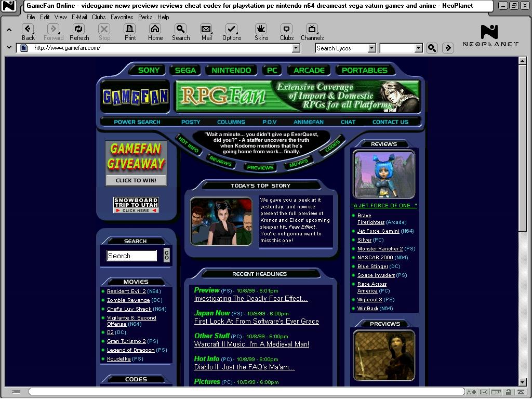Open the Channels toolbar icon
This screenshot has width=532, height=399.
click(312, 29)
